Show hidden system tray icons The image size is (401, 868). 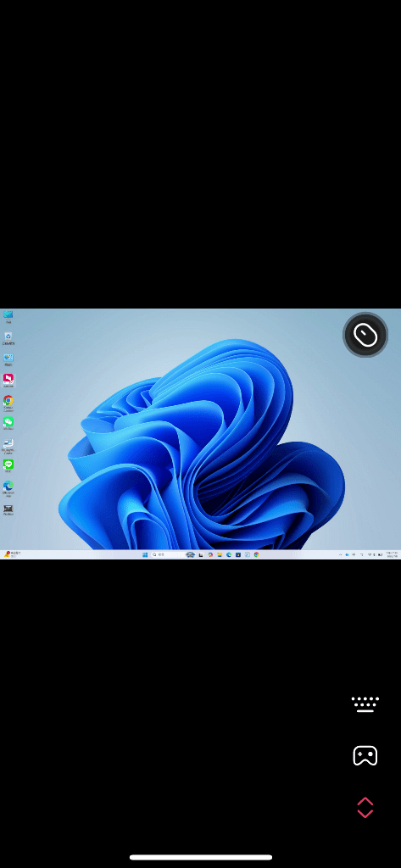[340, 554]
